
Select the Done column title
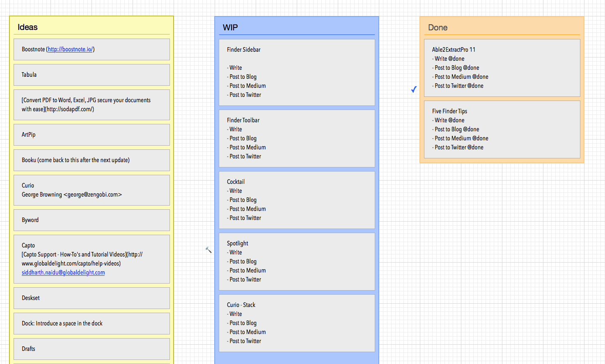point(438,27)
